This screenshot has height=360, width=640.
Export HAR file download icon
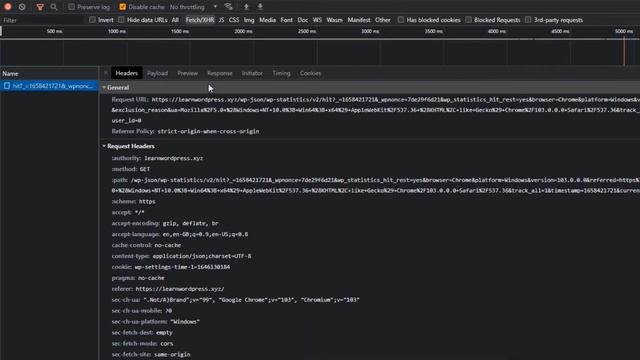pos(260,7)
